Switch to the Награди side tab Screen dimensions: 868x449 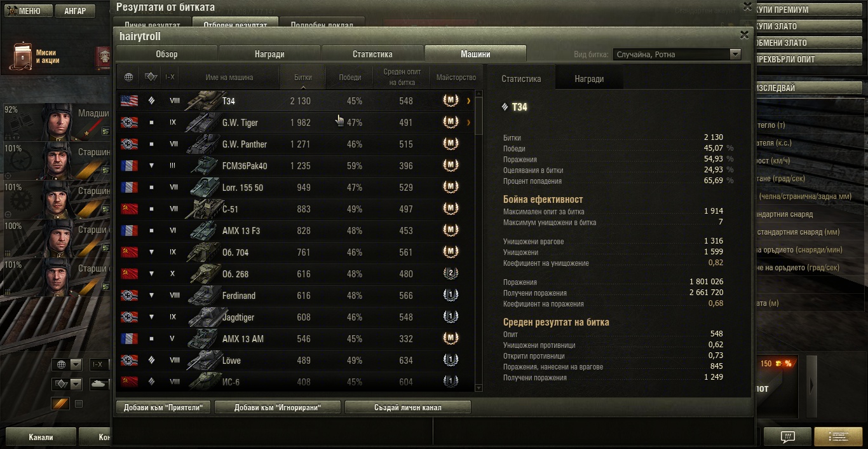pos(589,79)
